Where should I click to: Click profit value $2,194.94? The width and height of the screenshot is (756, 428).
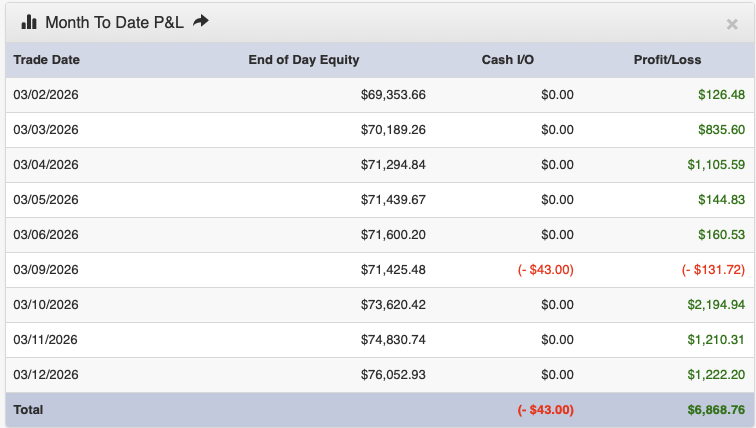point(716,305)
